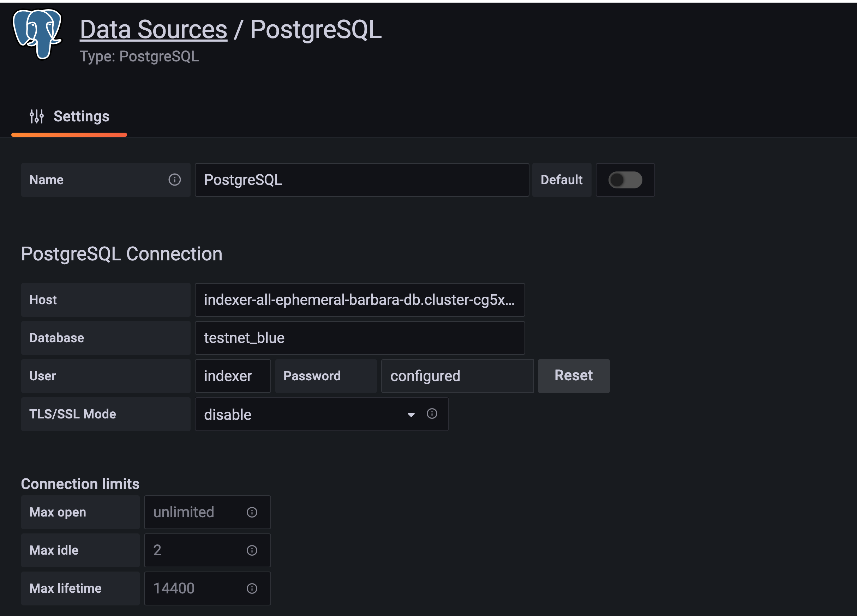Click the PostgreSQL elephant logo icon
857x616 pixels.
(37, 34)
